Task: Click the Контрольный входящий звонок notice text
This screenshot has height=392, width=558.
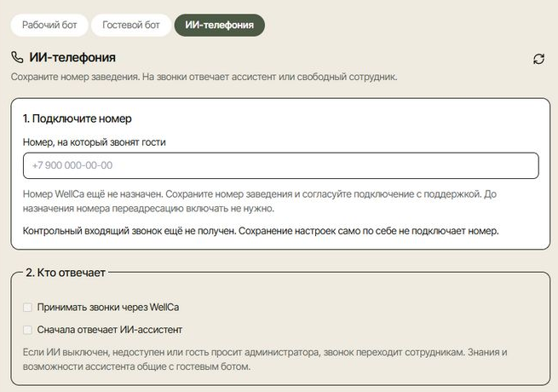Action: click(261, 231)
